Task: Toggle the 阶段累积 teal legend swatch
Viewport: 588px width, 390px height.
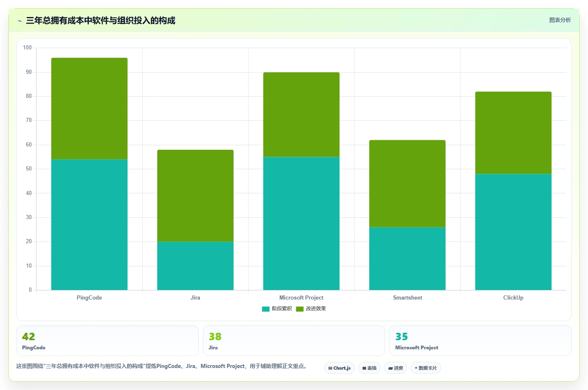Action: pyautogui.click(x=266, y=309)
